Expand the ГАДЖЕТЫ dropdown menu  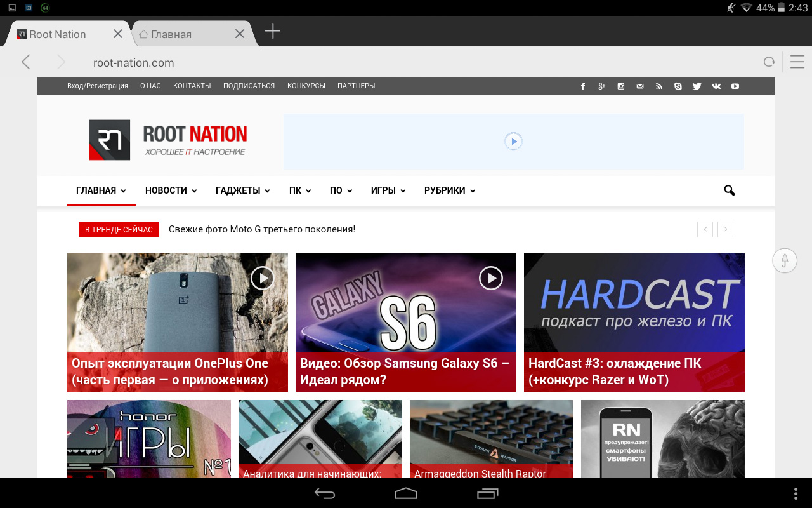[243, 190]
